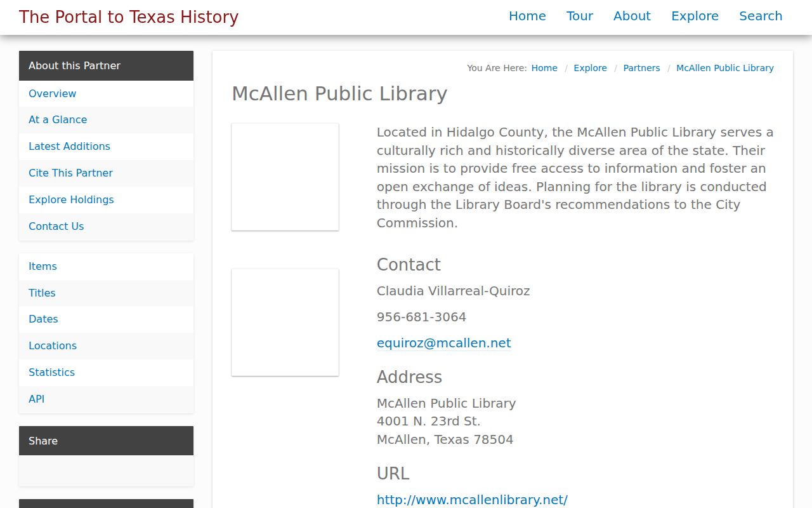The height and width of the screenshot is (508, 812).
Task: Email equiroz@mcallen.net contact link
Action: 443,343
